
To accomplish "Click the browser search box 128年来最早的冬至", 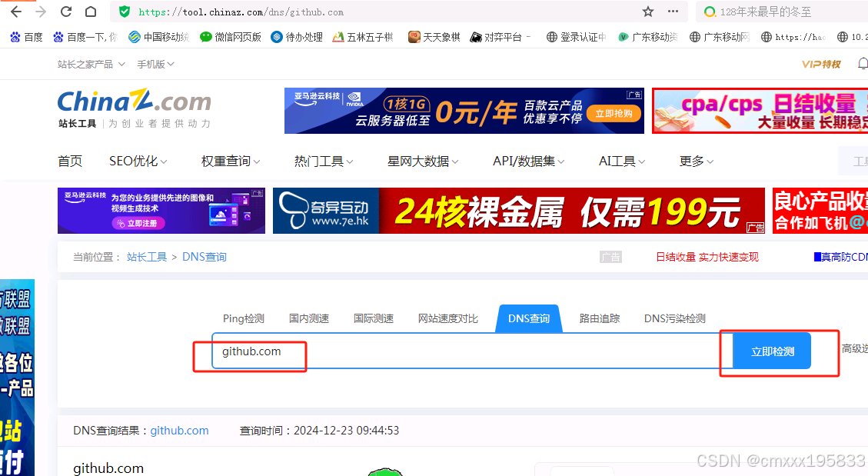I will [766, 12].
